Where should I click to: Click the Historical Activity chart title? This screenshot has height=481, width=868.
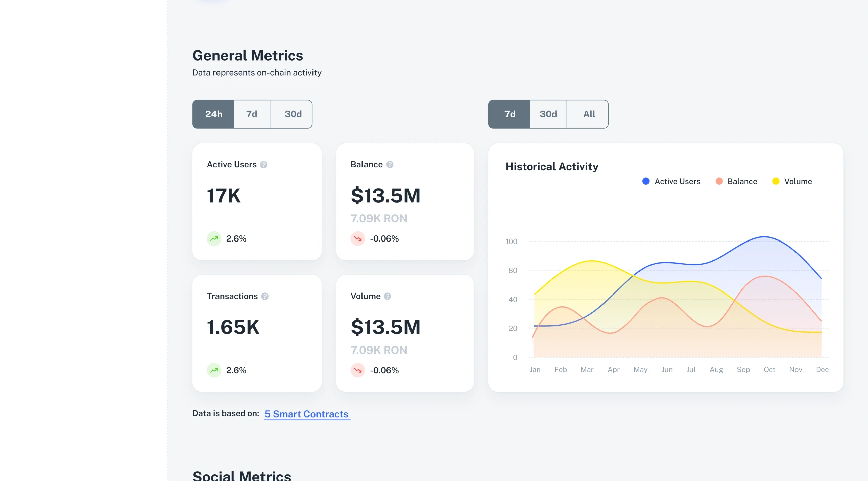click(552, 167)
